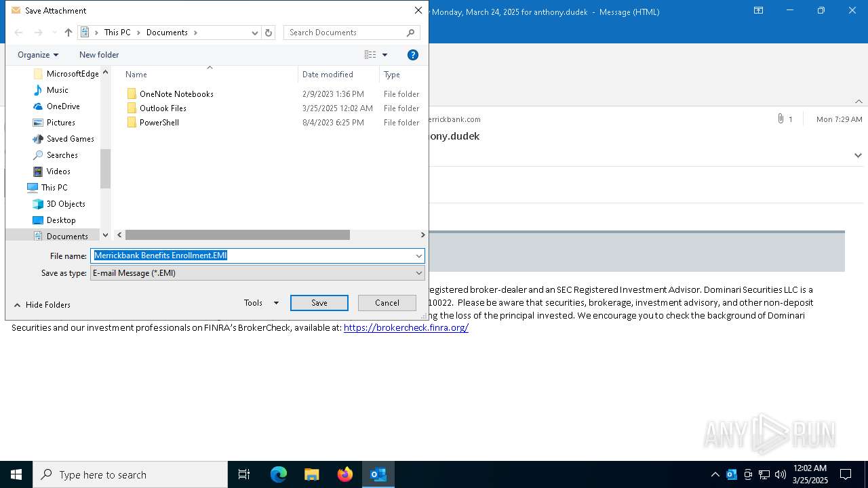Show hidden system tray icons
Viewport: 868px width, 488px height.
coord(715,474)
